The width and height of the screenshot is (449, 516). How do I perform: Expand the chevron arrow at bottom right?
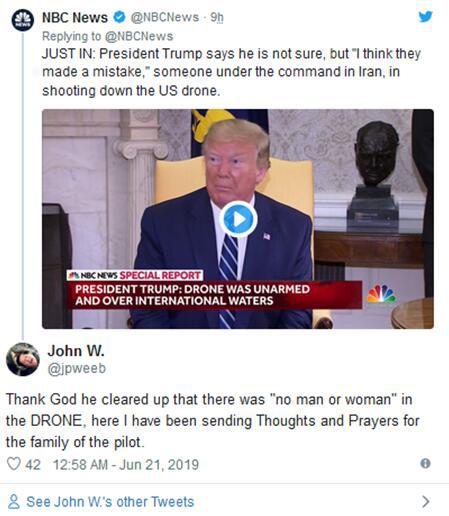[x=426, y=501]
